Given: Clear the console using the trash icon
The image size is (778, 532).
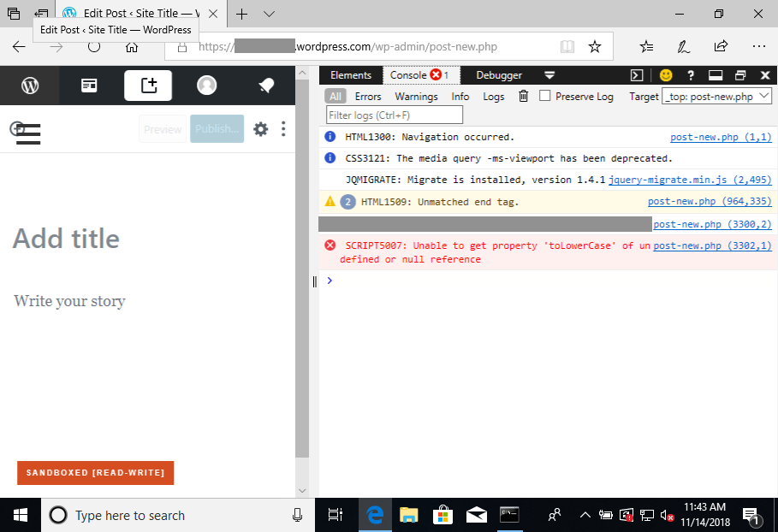Looking at the screenshot, I should point(523,96).
